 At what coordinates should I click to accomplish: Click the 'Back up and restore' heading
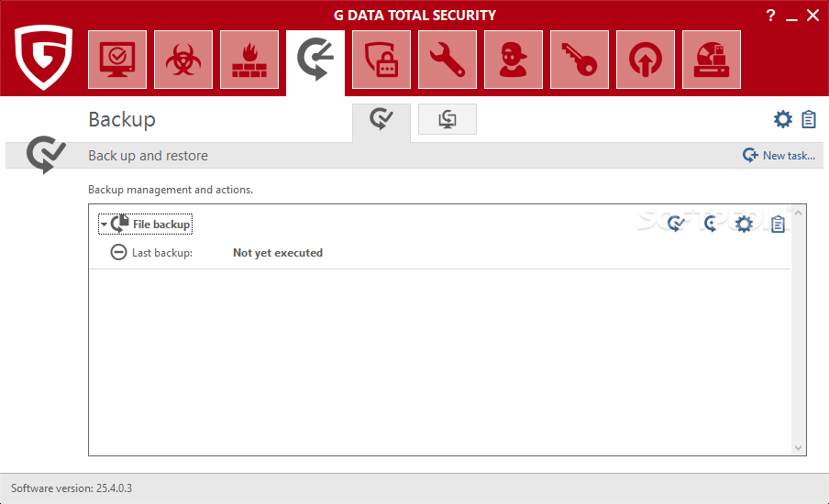148,156
